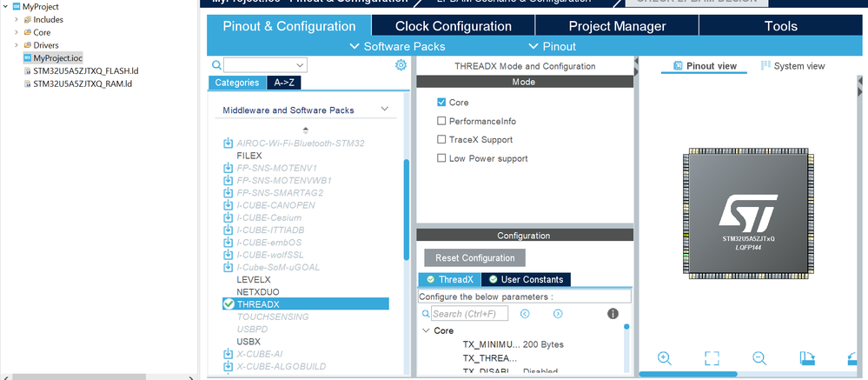
Task: Select the Categories tab
Action: pyautogui.click(x=237, y=83)
